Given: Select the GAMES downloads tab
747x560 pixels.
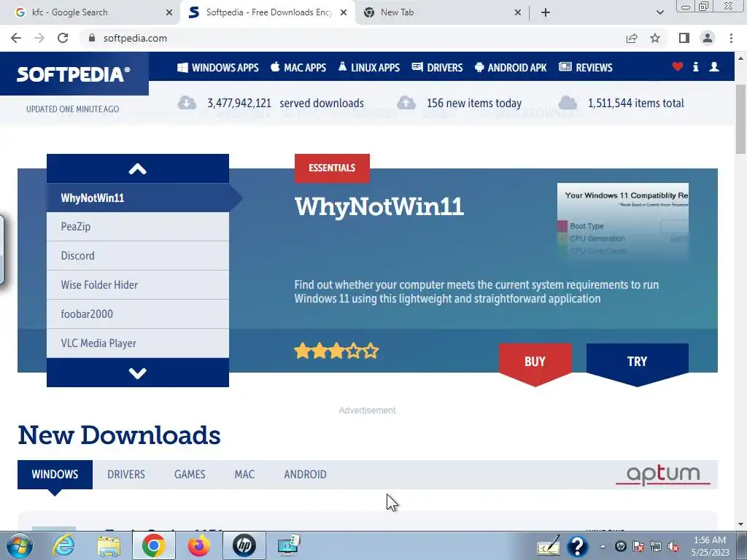Looking at the screenshot, I should pos(190,475).
